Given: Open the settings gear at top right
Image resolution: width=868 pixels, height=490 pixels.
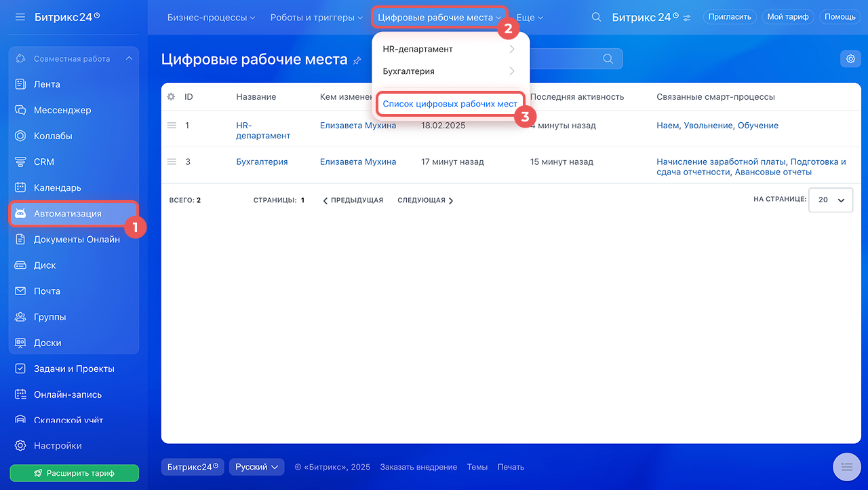Looking at the screenshot, I should (x=850, y=59).
